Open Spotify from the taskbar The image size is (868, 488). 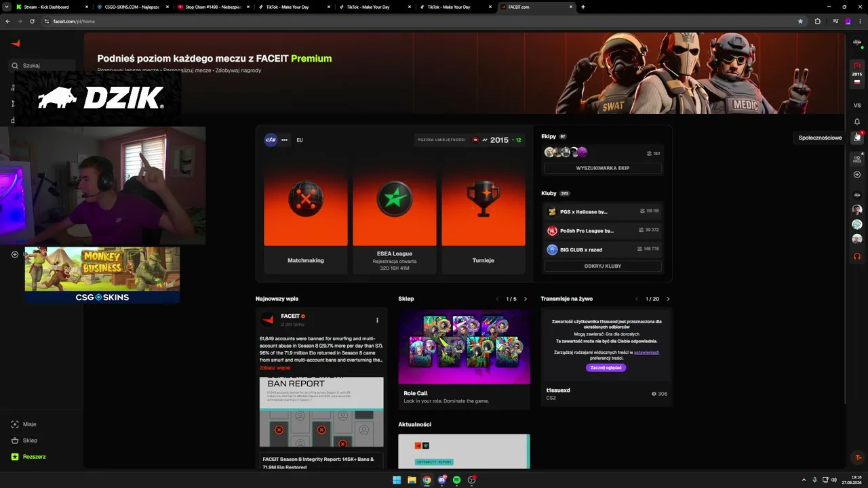tap(456, 480)
